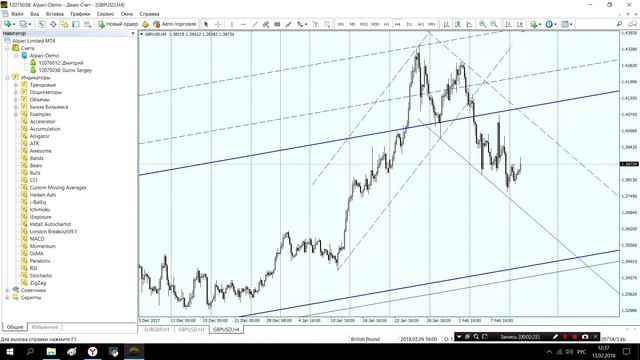Image resolution: width=640 pixels, height=360 pixels.
Task: Select the London Breakout V9.1 indicator
Action: point(53,231)
